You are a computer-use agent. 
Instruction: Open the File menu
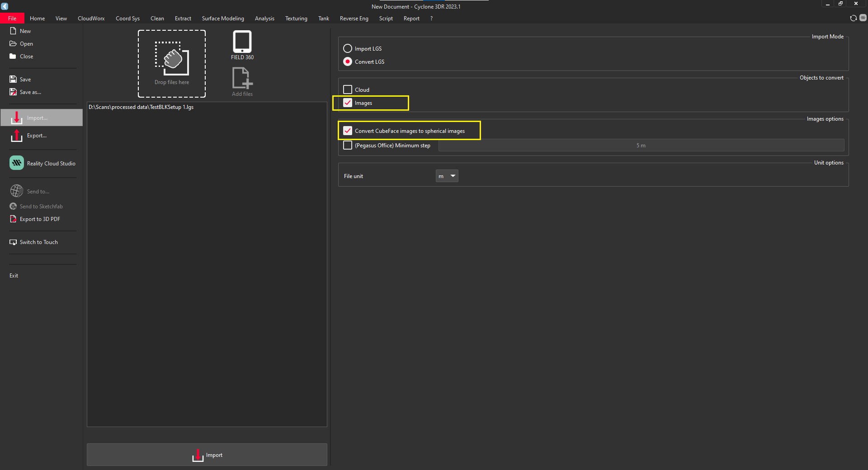pyautogui.click(x=12, y=19)
